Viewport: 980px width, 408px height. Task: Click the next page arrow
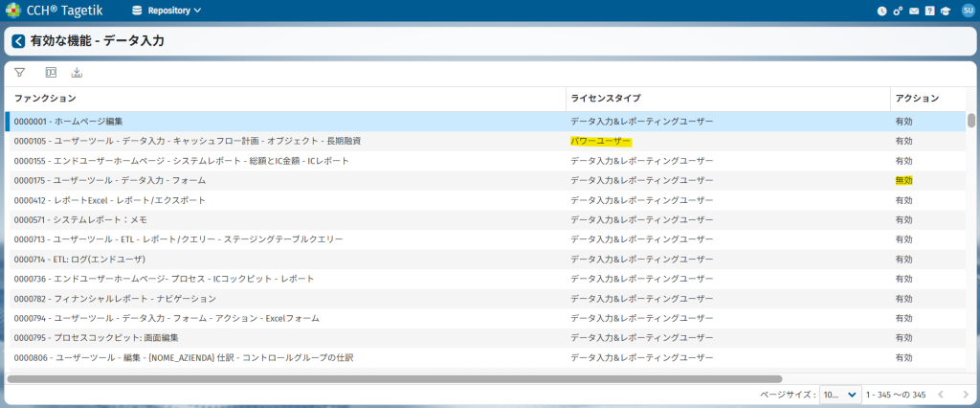(964, 395)
